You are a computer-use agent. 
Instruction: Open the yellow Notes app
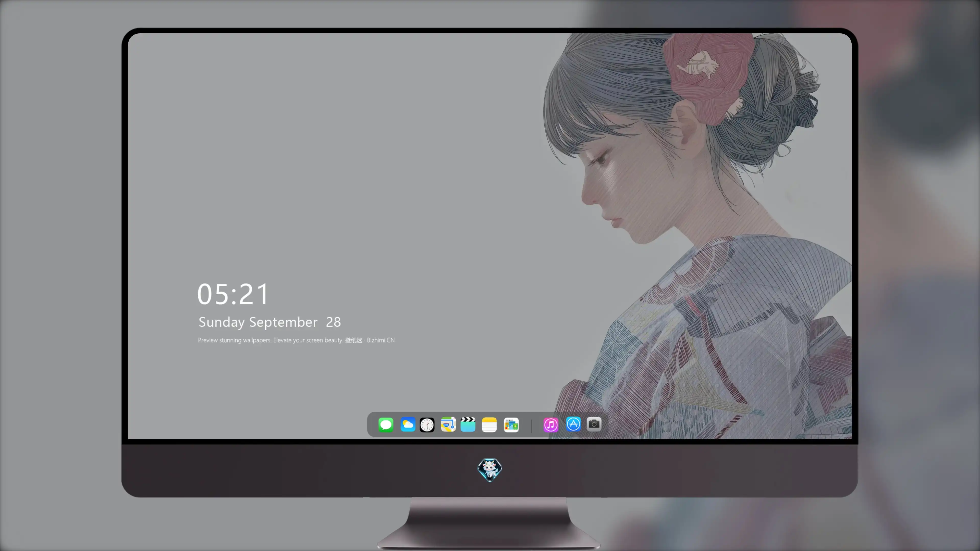pos(489,425)
